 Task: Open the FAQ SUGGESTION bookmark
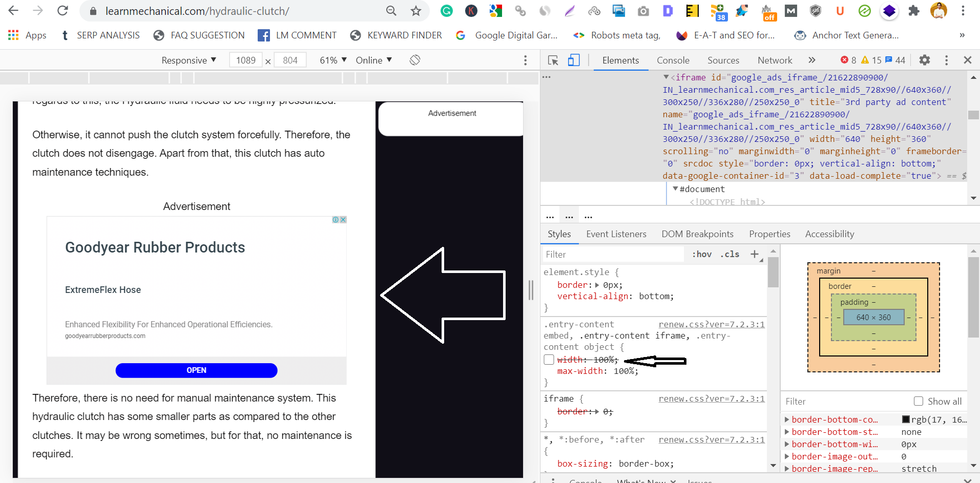tap(199, 35)
